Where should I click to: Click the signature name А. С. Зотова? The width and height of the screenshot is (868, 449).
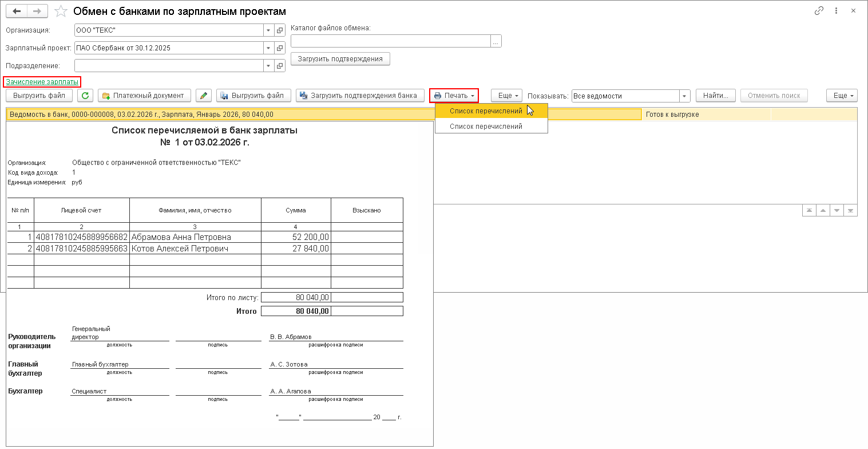tap(289, 364)
